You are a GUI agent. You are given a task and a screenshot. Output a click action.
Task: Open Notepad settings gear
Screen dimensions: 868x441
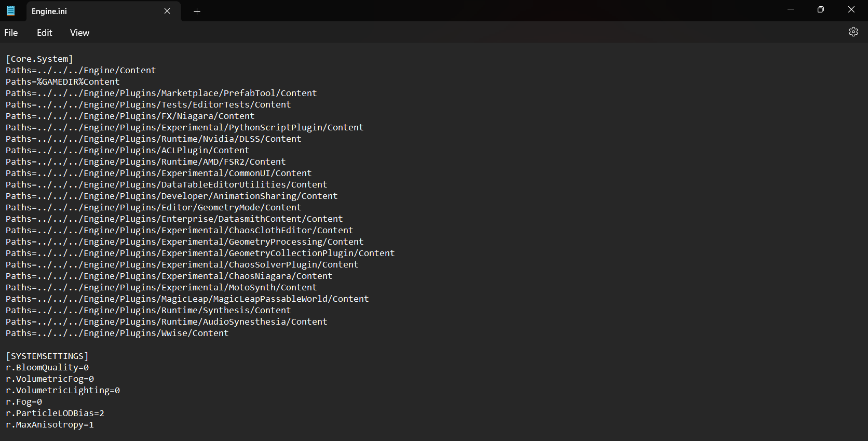click(853, 32)
